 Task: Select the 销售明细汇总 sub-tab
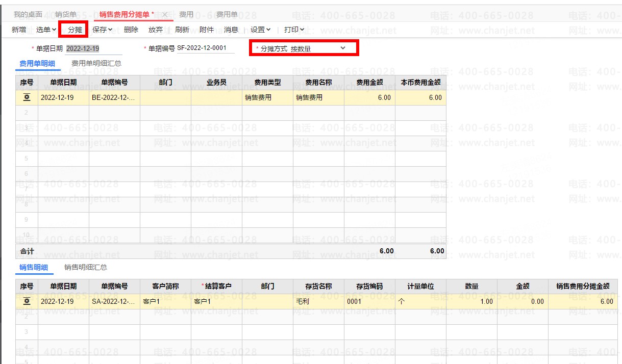click(x=86, y=267)
